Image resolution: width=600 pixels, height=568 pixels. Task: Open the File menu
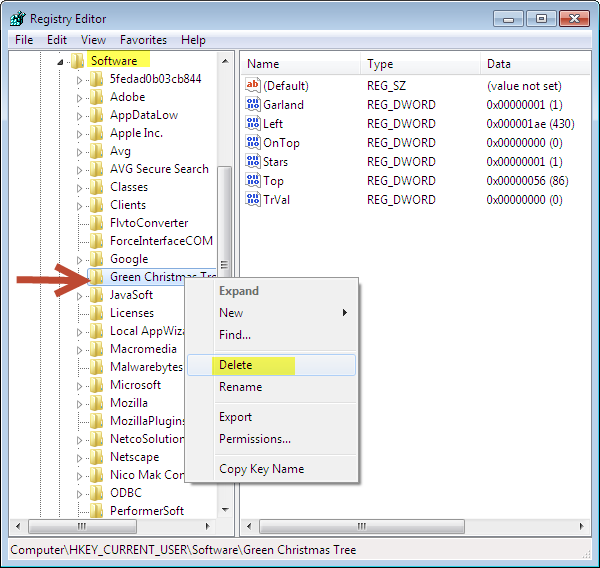24,40
